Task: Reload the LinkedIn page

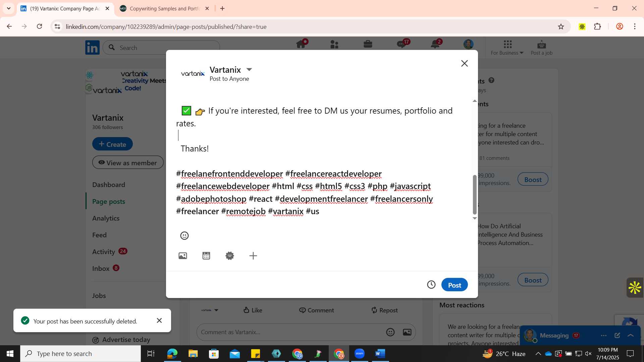Action: coord(40,26)
